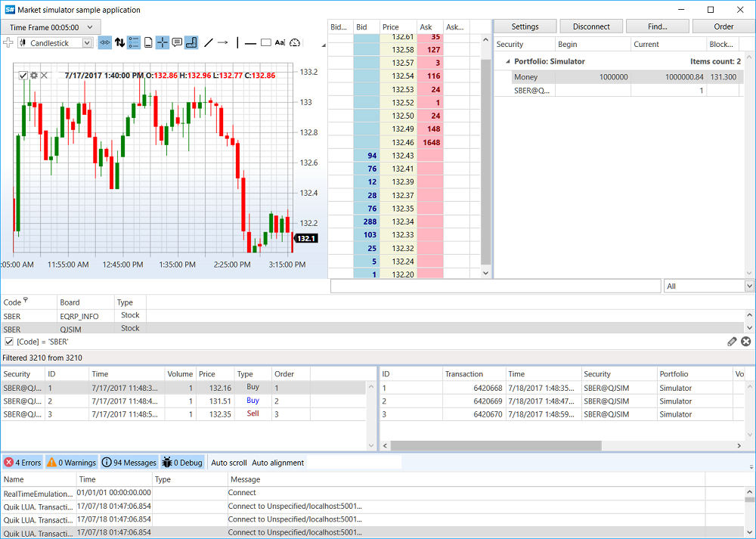Click the comment bubble annotation icon
The height and width of the screenshot is (539, 756).
tap(177, 43)
